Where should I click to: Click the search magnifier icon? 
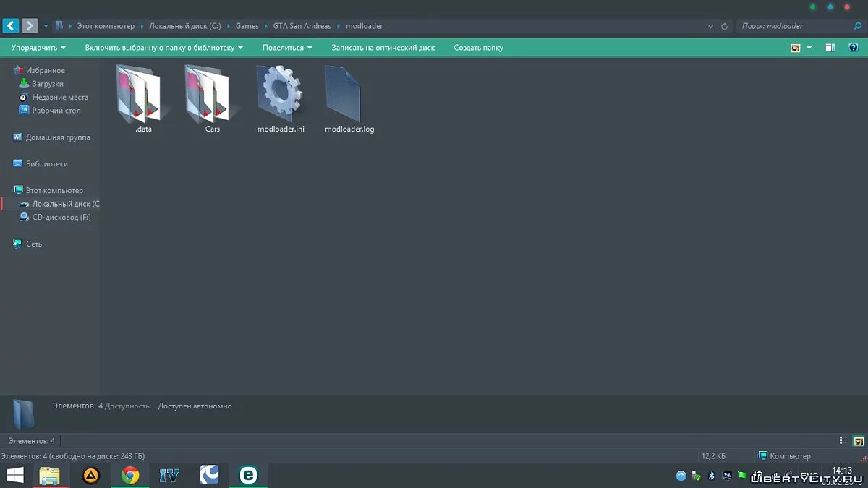tap(858, 26)
